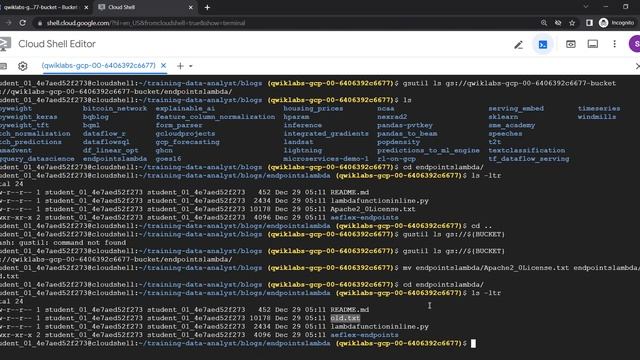
Task: Expand the new session dropdown arrow
Action: coord(191,66)
